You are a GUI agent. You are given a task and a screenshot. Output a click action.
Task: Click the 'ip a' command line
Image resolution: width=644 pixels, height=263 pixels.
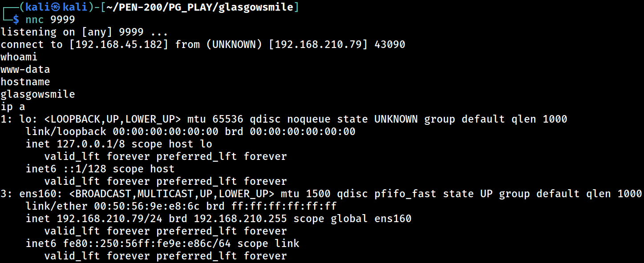click(13, 107)
